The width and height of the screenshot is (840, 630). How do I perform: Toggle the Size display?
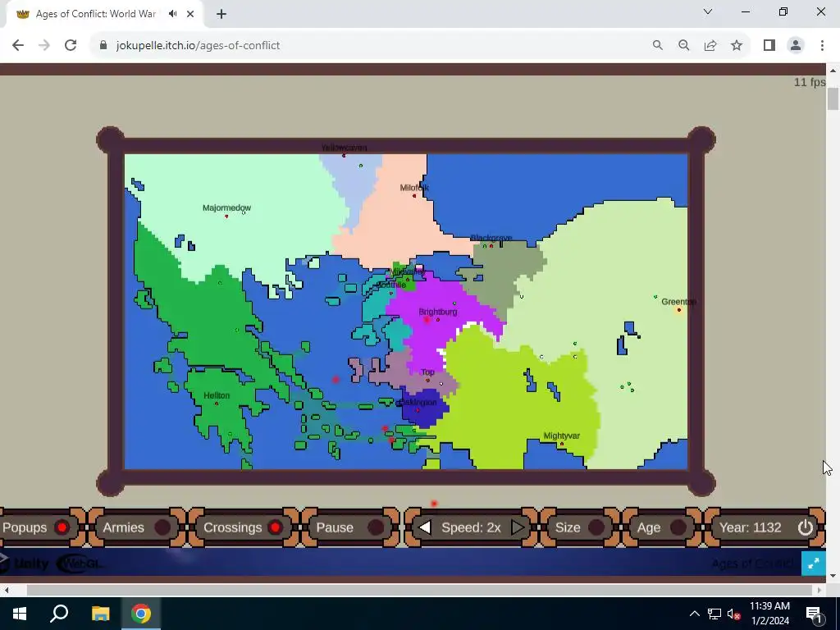pos(596,527)
